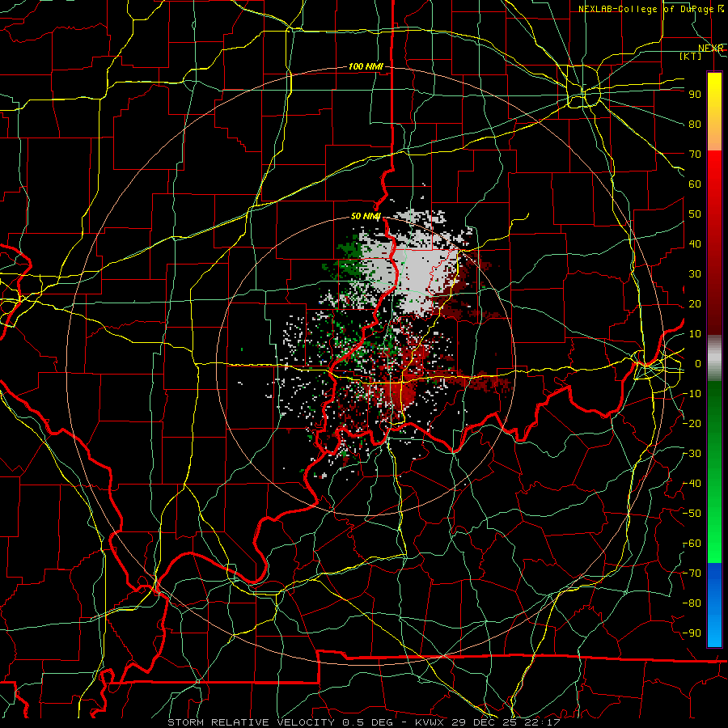The height and width of the screenshot is (728, 728).
Task: Select the -90 value on velocity scale
Action: point(692,633)
